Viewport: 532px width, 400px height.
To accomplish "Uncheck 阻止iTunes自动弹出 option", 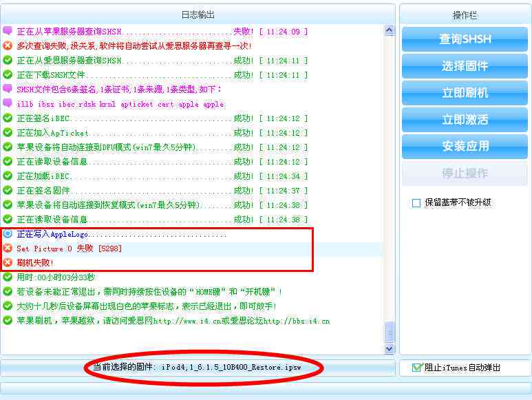I will coord(416,368).
